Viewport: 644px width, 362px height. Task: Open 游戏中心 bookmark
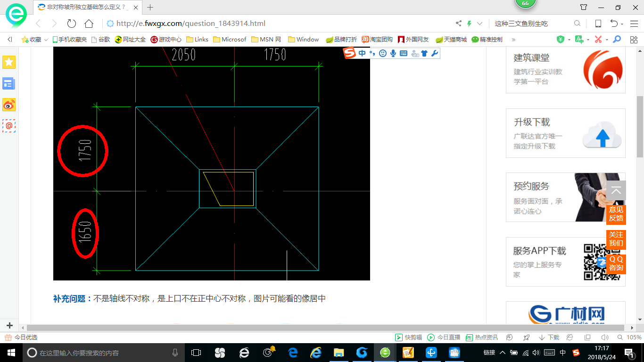pyautogui.click(x=166, y=40)
